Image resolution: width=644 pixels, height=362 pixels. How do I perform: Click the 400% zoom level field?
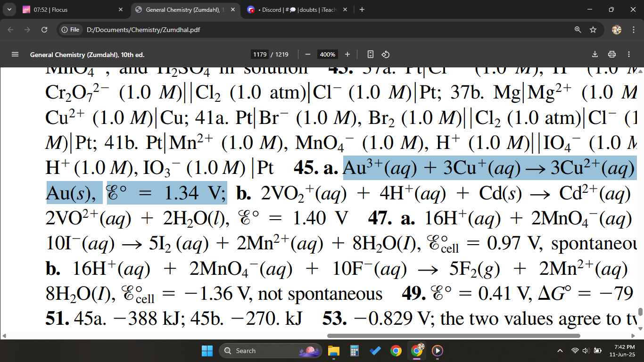pos(328,55)
